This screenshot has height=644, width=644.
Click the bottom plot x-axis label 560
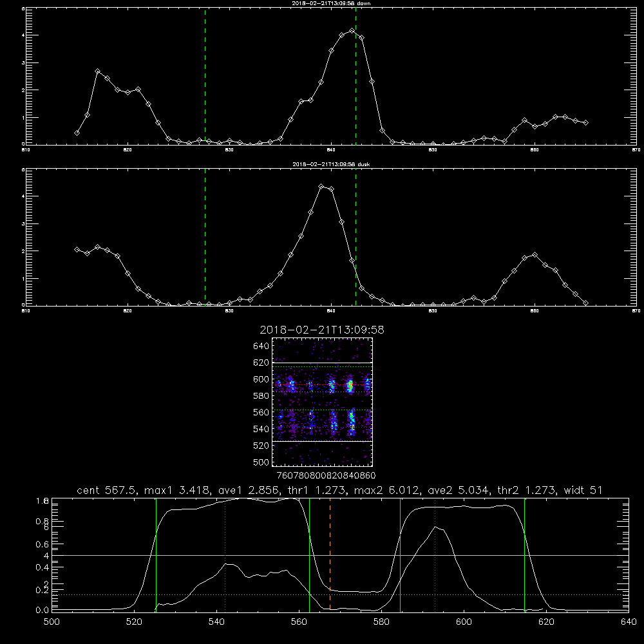(299, 621)
